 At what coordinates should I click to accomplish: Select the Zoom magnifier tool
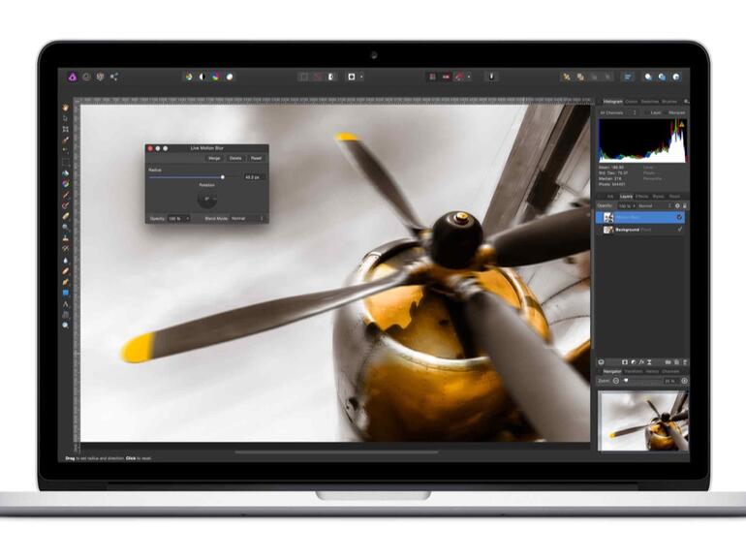tap(66, 326)
